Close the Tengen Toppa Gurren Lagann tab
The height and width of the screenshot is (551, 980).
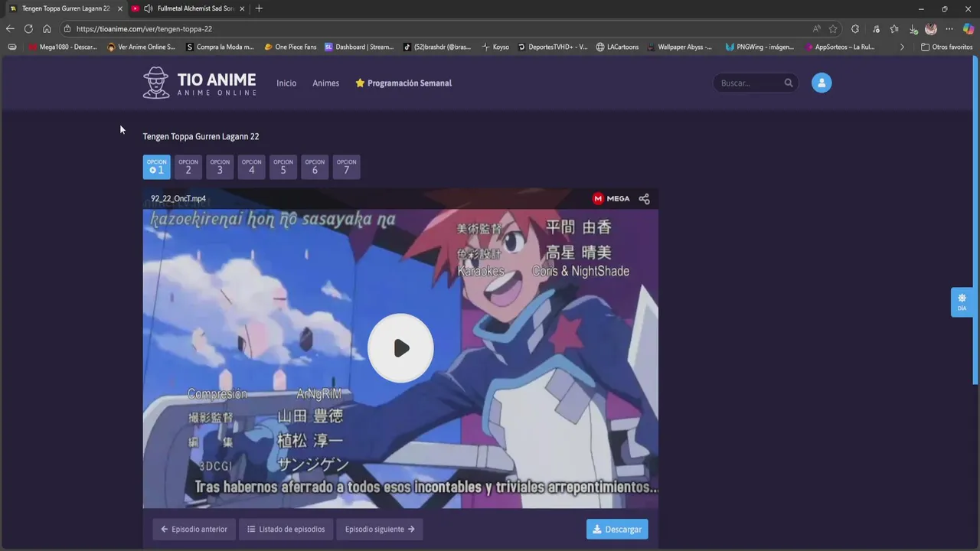(x=119, y=8)
